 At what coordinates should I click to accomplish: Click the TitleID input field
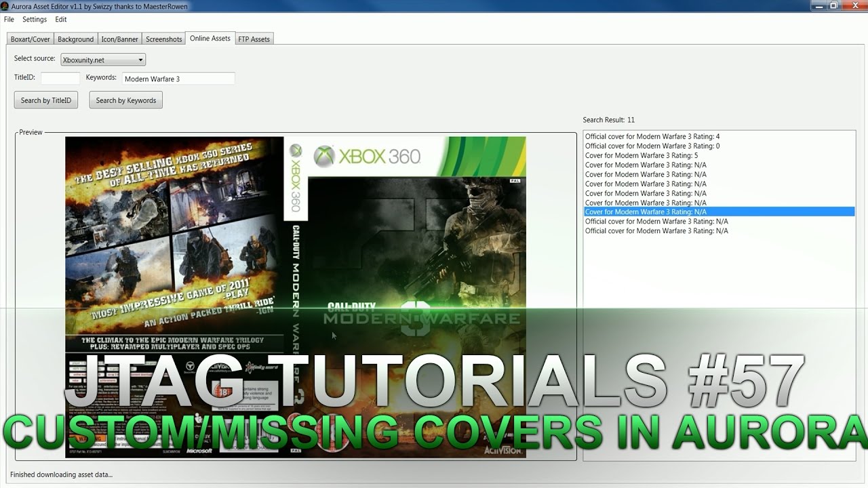(x=60, y=79)
